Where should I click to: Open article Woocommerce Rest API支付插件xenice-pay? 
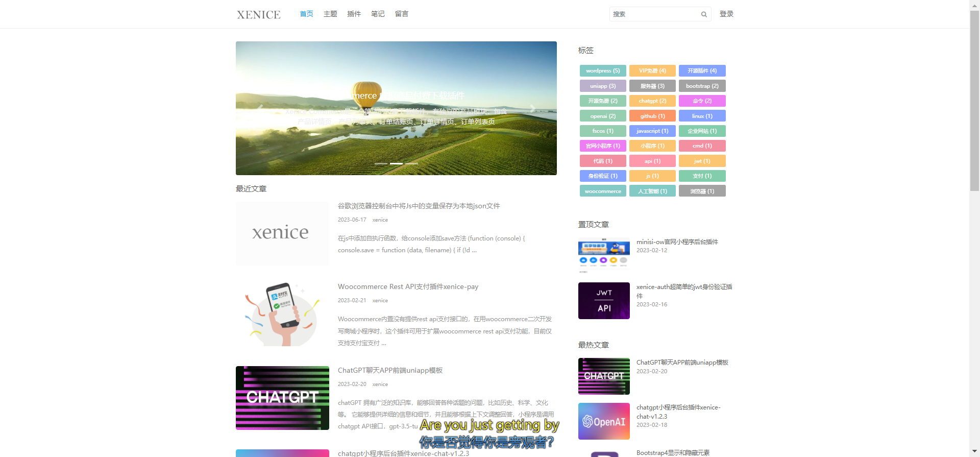click(x=408, y=287)
